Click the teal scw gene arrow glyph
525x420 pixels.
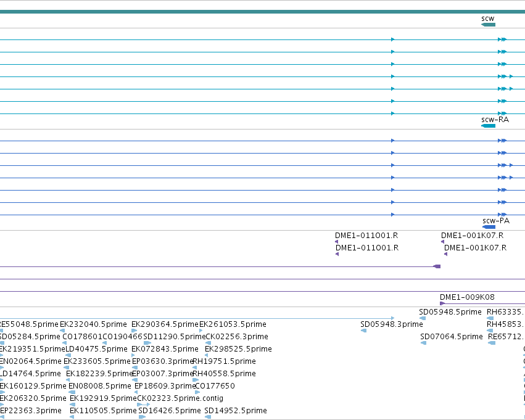coord(488,25)
